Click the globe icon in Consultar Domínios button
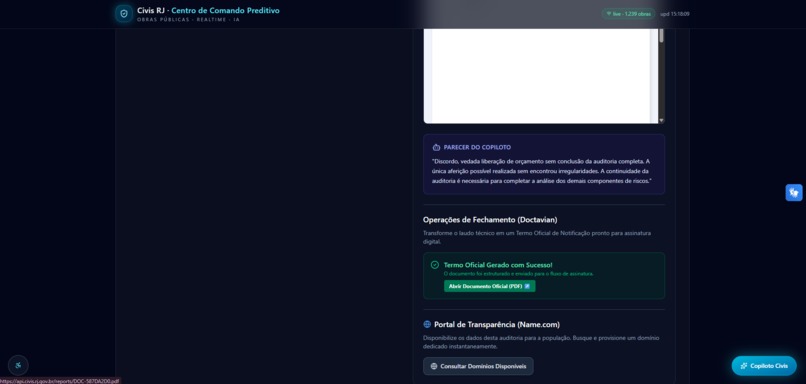The height and width of the screenshot is (384, 806). 434,367
